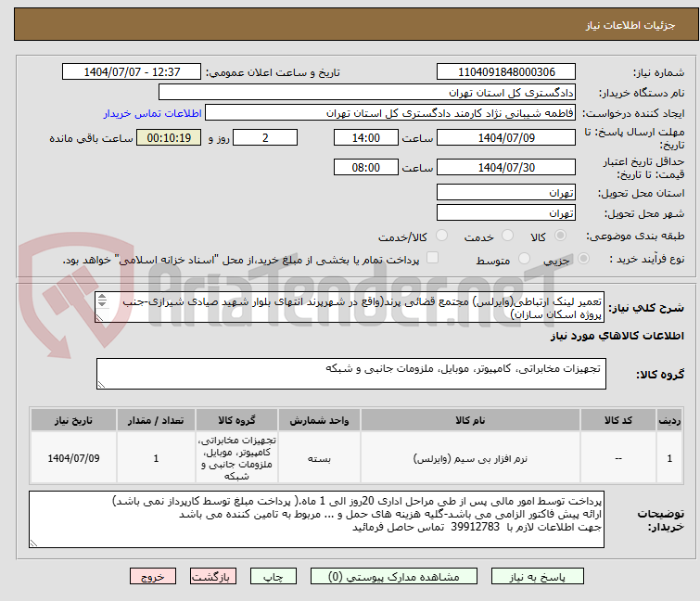The height and width of the screenshot is (601, 700).
Task: Click the 'گروه کالا' text area
Action: click(x=350, y=375)
